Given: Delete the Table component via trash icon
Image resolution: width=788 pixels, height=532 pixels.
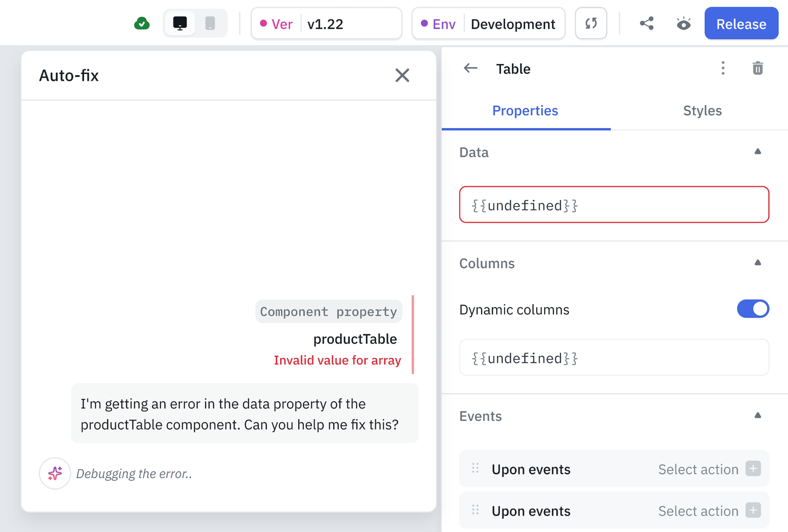Looking at the screenshot, I should (758, 68).
